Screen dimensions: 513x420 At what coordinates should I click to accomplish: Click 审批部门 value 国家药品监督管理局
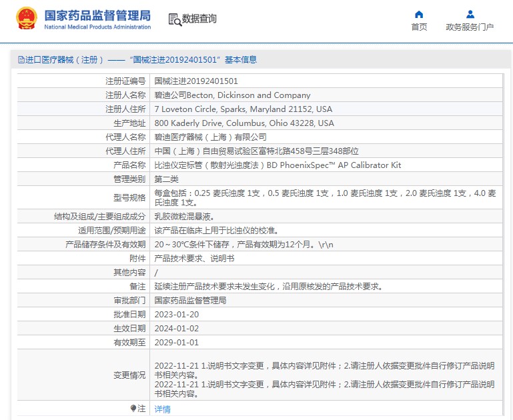click(x=190, y=301)
